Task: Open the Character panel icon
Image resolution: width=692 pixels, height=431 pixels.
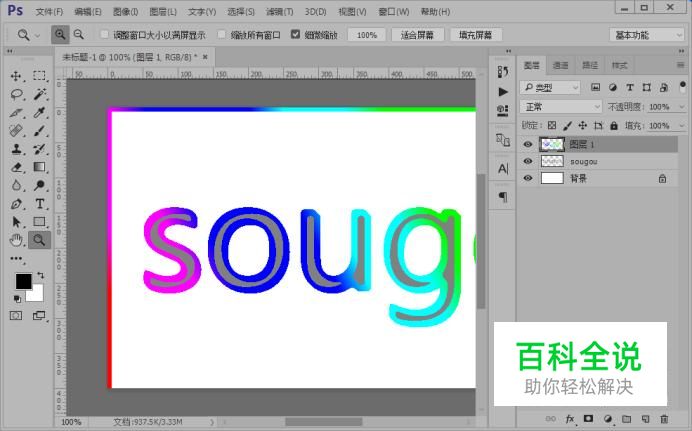Action: [503, 169]
